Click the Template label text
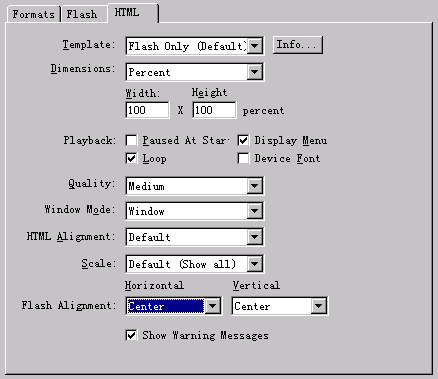The image size is (438, 379). [89, 44]
